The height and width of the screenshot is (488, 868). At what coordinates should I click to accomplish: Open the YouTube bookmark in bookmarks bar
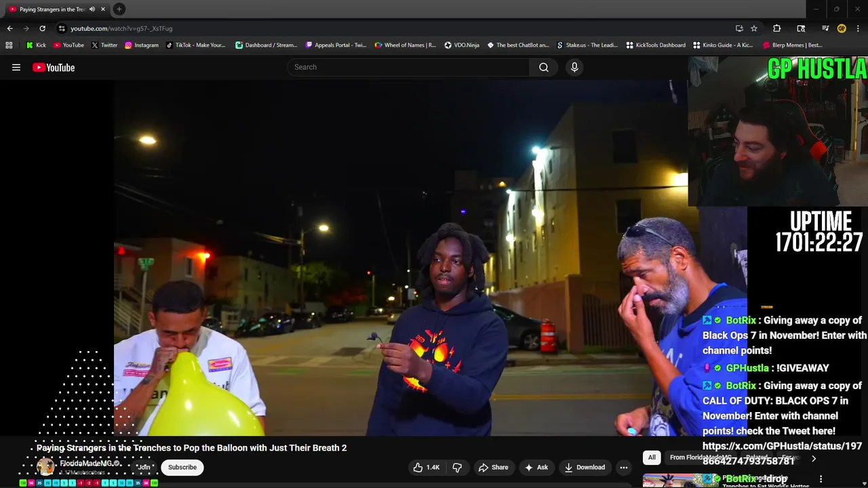(x=68, y=45)
